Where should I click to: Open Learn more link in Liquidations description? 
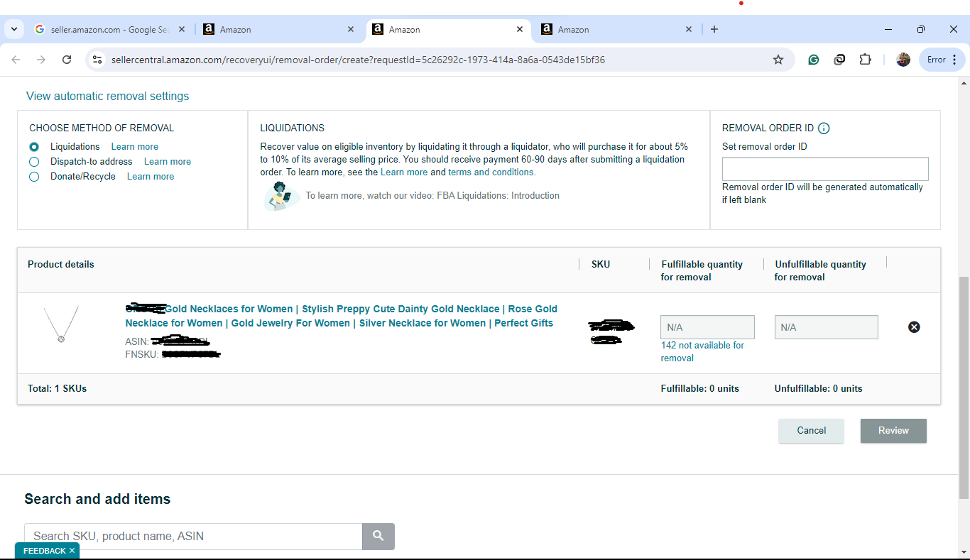tap(404, 172)
